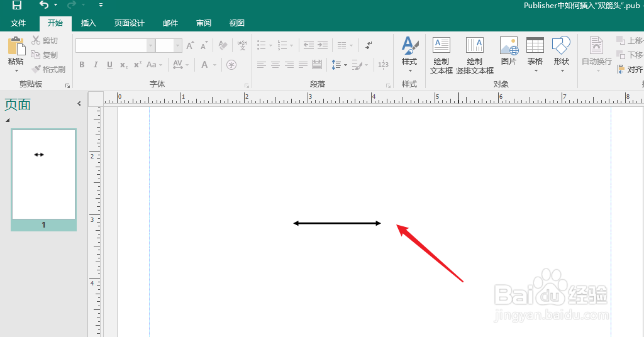Toggle italic formatting
Screen dimensions: 644x337
click(96, 64)
